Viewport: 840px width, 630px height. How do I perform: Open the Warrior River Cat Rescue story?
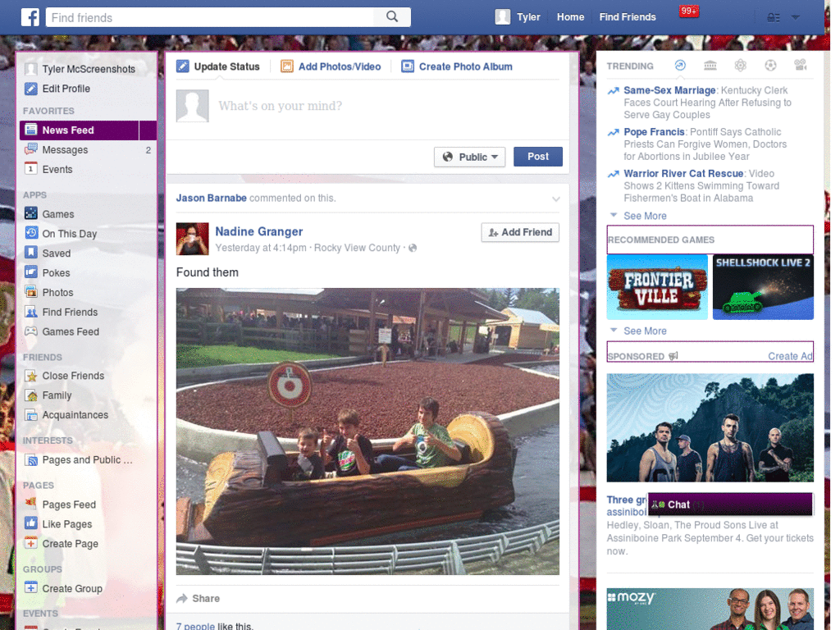pyautogui.click(x=683, y=174)
